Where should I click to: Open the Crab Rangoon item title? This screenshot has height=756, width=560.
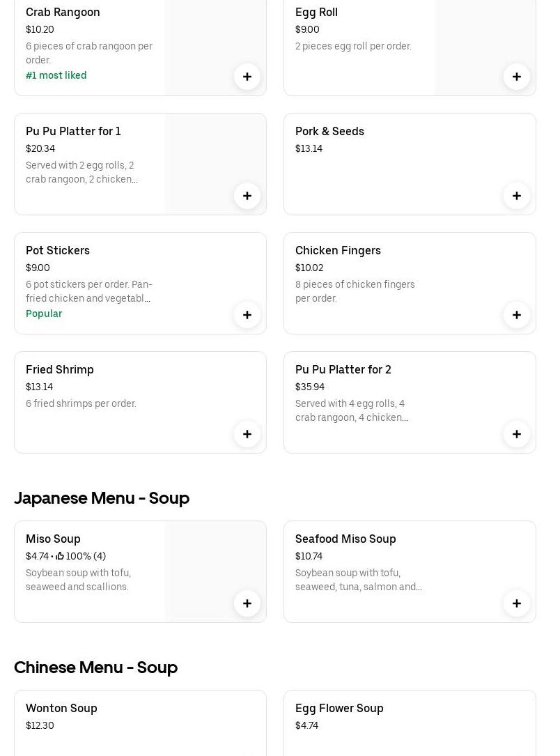[63, 12]
